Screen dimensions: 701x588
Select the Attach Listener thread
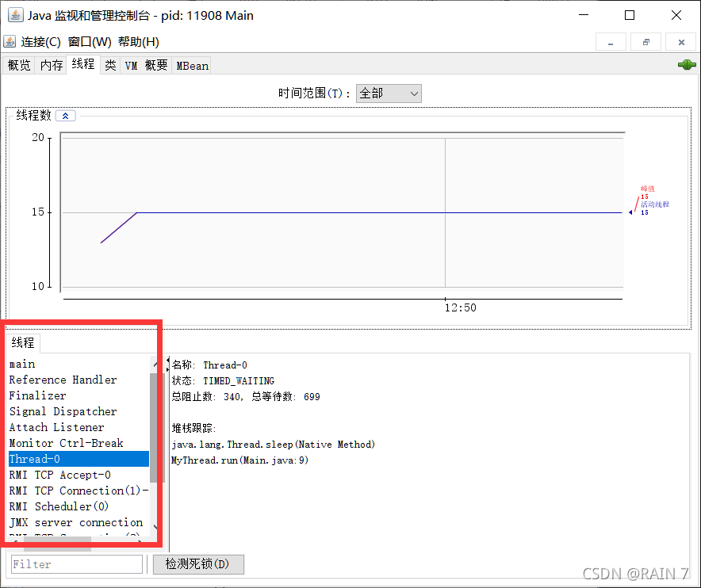[79, 428]
